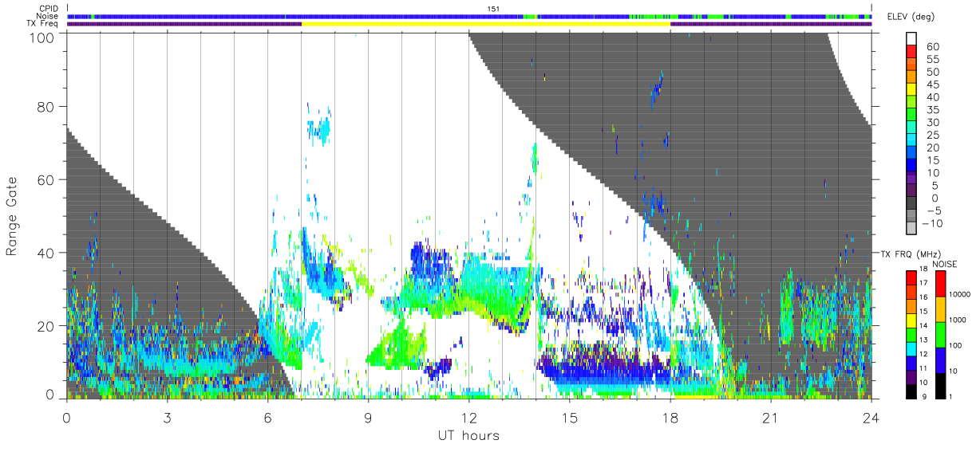This screenshot has width=980, height=452.
Task: Click NOISE legend value '10000'
Action: (x=961, y=295)
